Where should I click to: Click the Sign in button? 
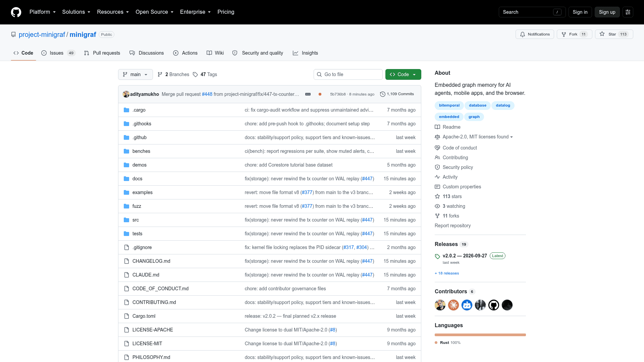(x=580, y=12)
